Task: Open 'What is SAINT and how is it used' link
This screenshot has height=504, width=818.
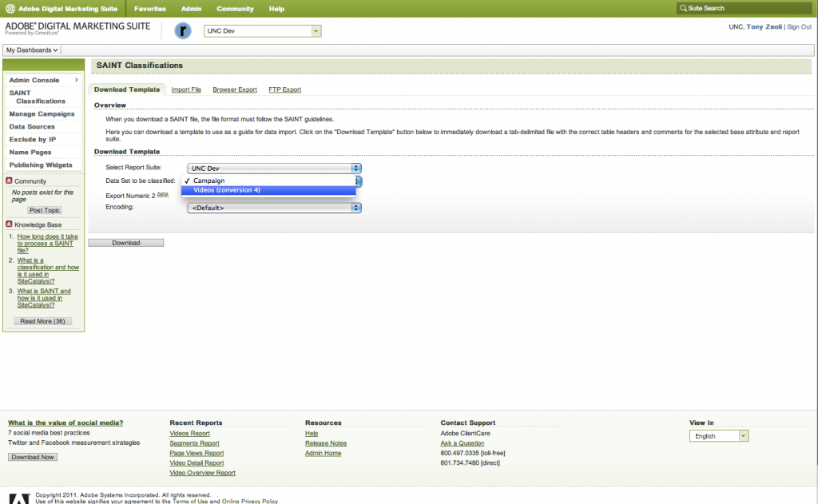Action: tap(44, 298)
